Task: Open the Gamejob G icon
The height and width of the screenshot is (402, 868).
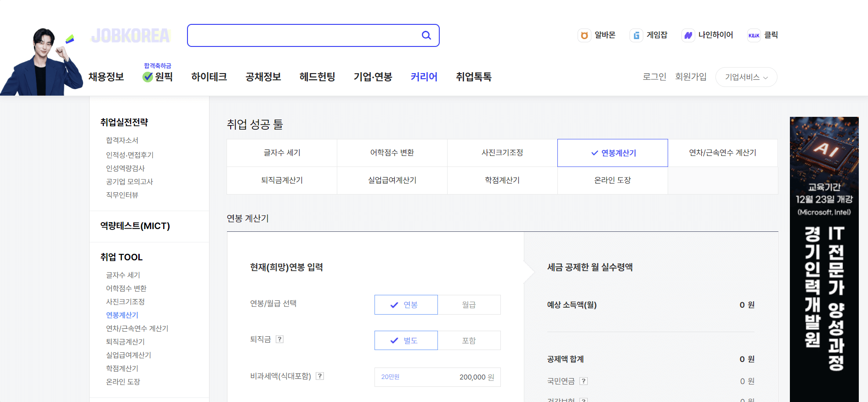Action: pos(636,35)
